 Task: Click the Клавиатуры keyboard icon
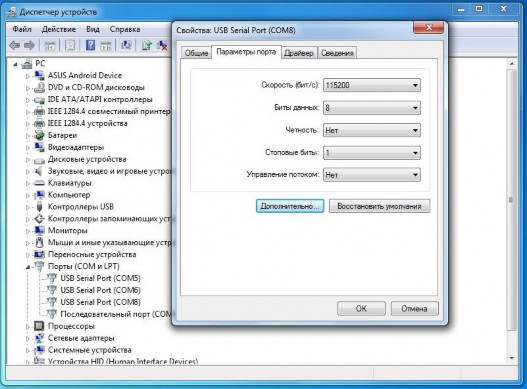39,183
